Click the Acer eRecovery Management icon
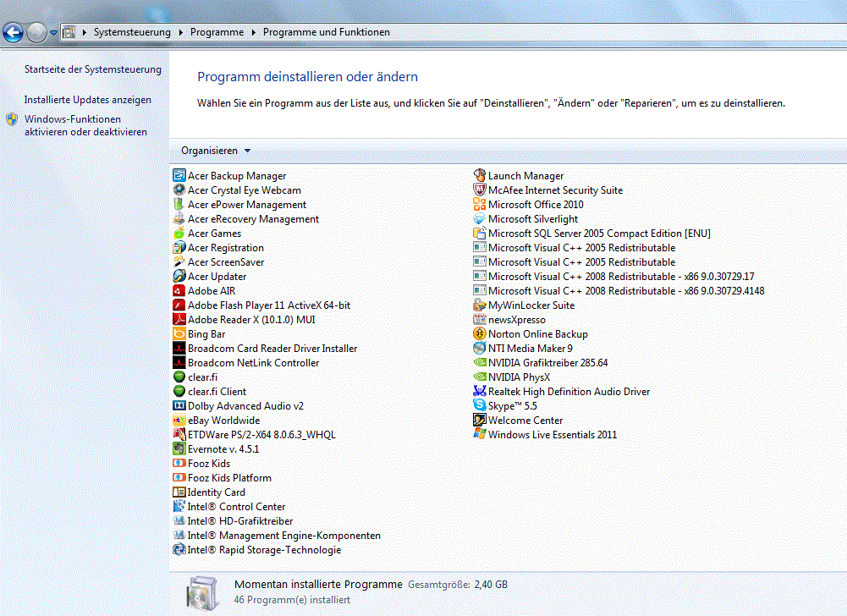Viewport: 847px width, 616px height. coord(179,218)
